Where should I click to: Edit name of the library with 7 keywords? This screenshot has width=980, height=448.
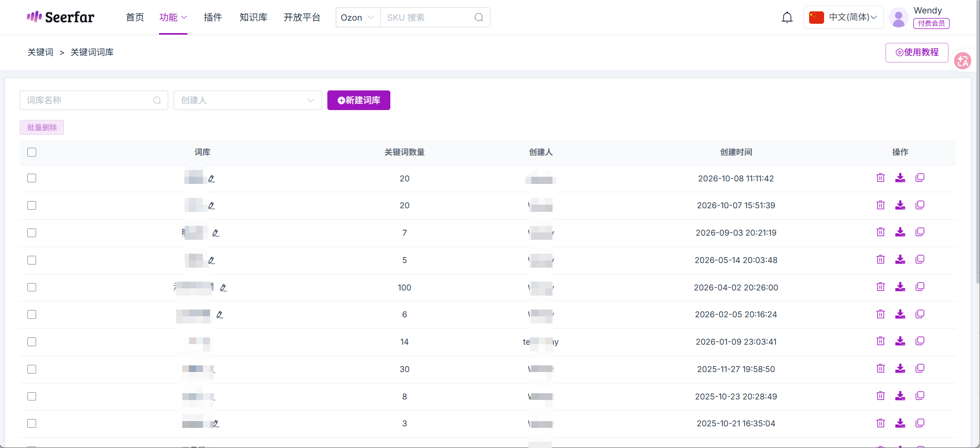216,233
